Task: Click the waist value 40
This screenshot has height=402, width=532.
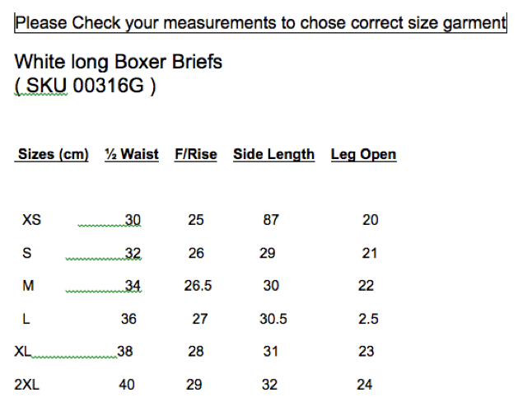Action: (127, 384)
